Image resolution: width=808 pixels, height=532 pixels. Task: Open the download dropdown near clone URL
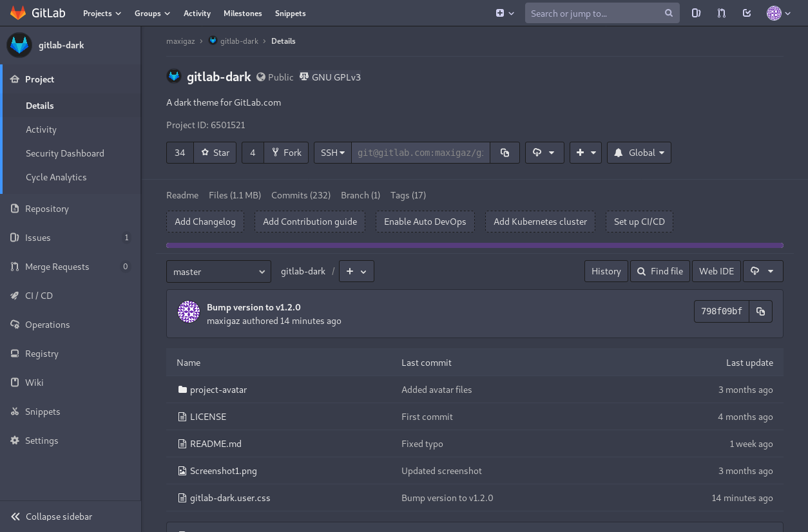[x=544, y=153]
